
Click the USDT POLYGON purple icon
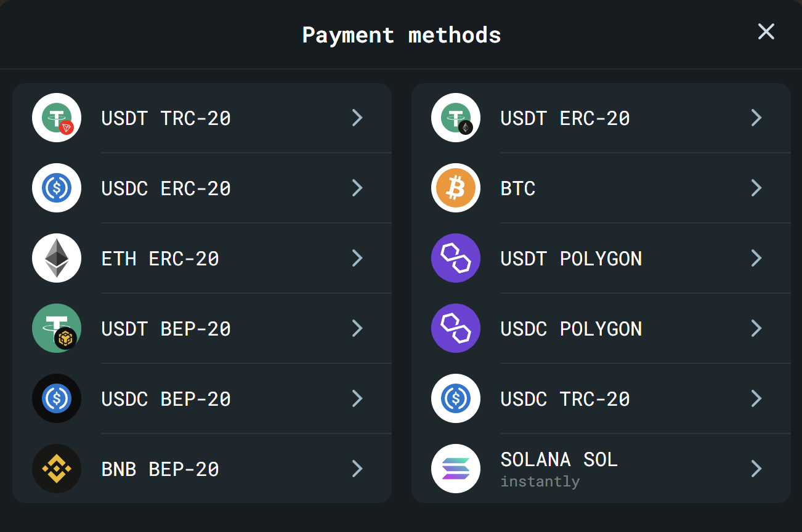456,258
